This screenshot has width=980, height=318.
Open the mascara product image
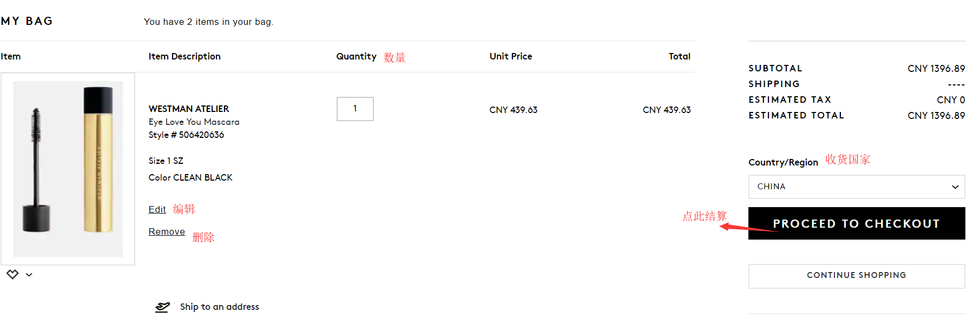pyautogui.click(x=68, y=169)
